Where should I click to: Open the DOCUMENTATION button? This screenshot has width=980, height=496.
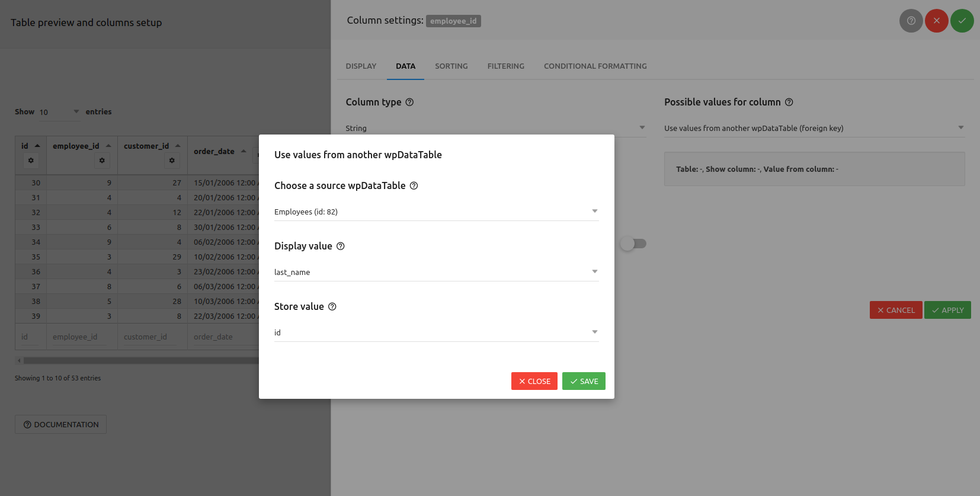pyautogui.click(x=60, y=424)
